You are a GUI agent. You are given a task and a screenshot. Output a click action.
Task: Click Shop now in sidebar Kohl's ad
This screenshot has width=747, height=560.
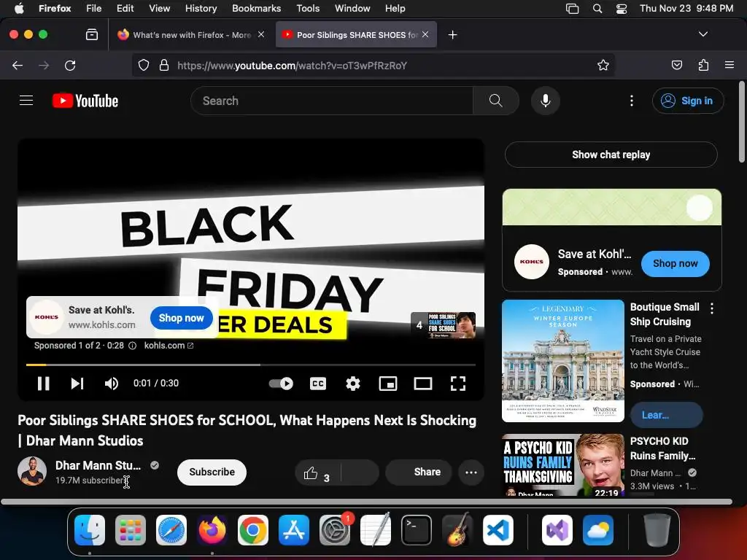(675, 263)
